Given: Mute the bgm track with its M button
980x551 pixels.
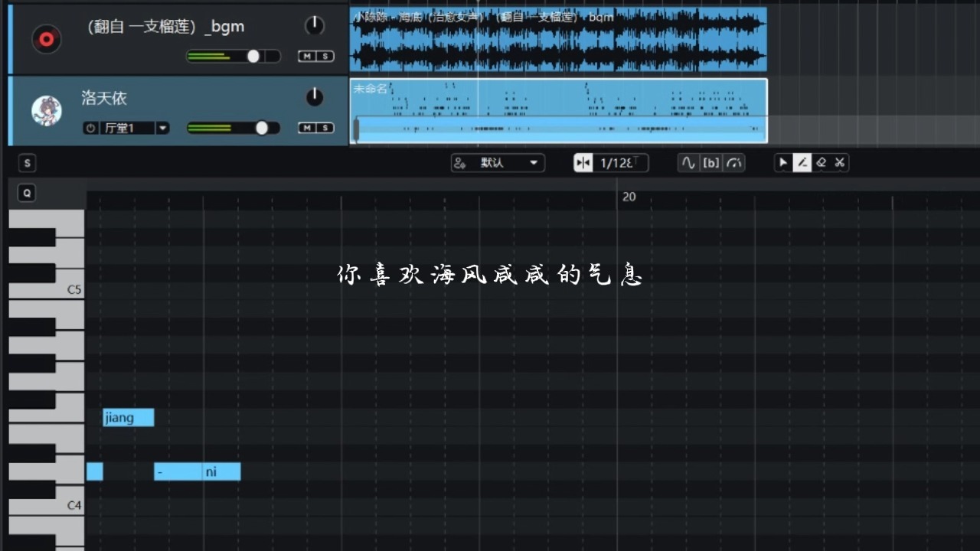Looking at the screenshot, I should click(x=307, y=57).
